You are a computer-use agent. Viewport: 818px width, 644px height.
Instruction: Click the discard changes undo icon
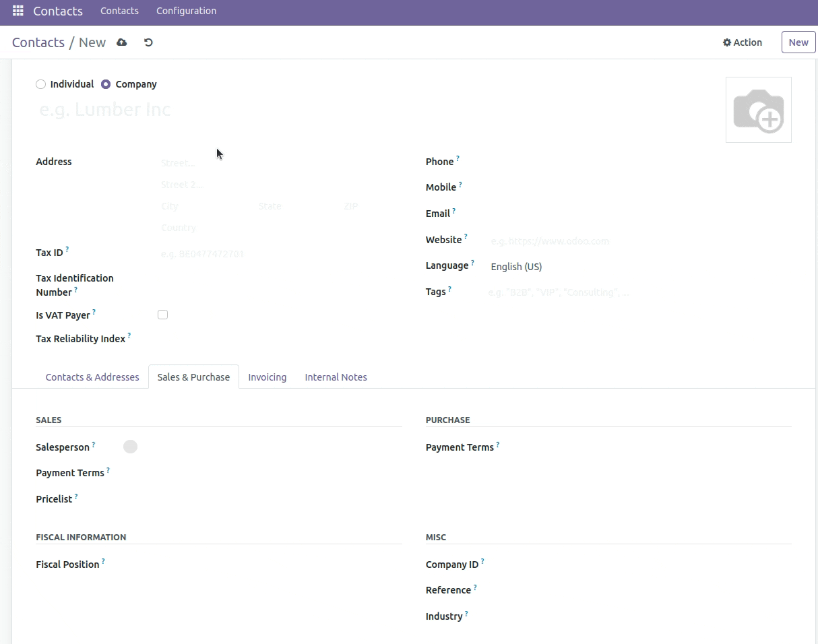click(148, 42)
